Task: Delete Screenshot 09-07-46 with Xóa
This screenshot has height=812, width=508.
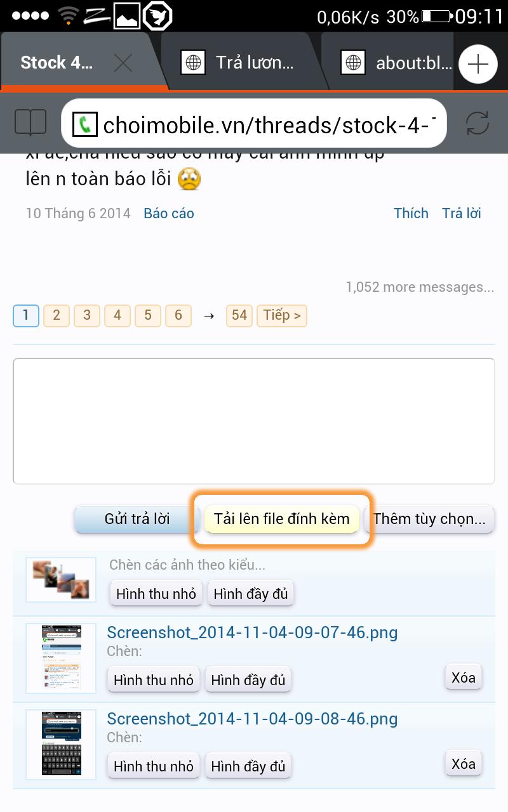Action: point(464,677)
